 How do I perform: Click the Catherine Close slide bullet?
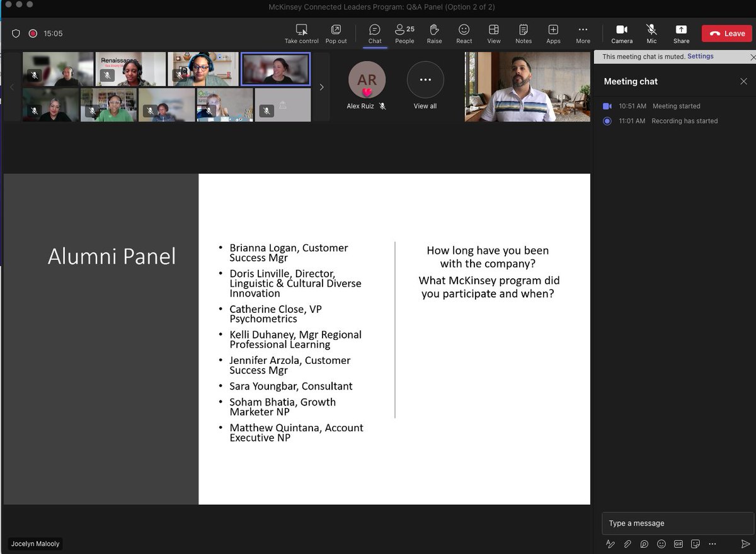tap(275, 314)
